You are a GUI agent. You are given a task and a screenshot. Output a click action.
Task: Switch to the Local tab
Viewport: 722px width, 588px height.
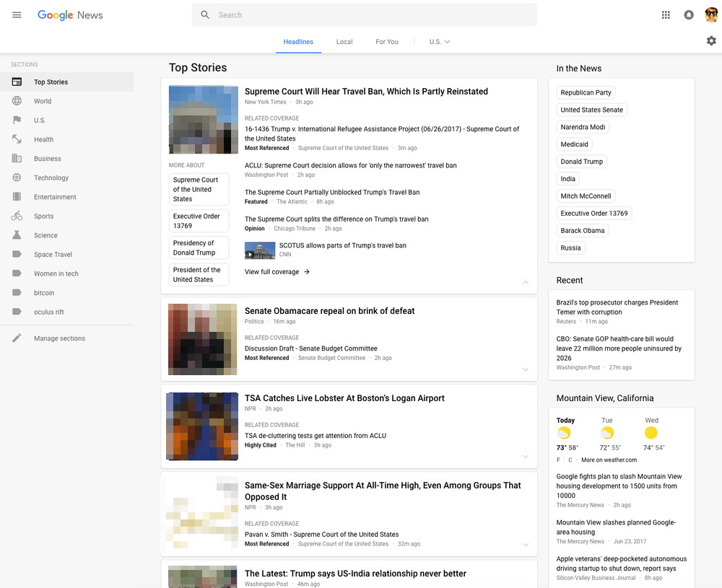coord(344,42)
